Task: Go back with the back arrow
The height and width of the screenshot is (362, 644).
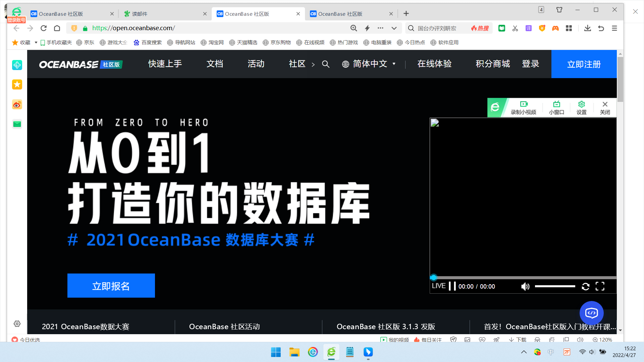Action: [16, 28]
